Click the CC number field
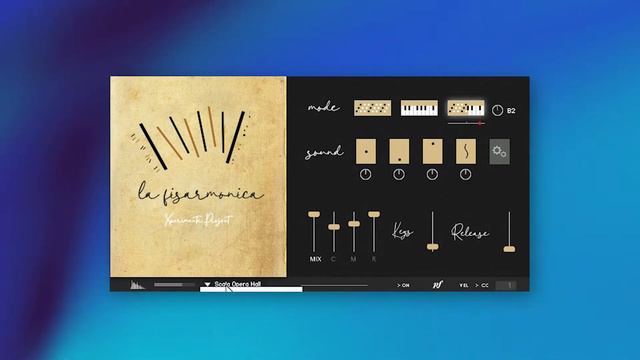This screenshot has width=640, height=360. [506, 285]
